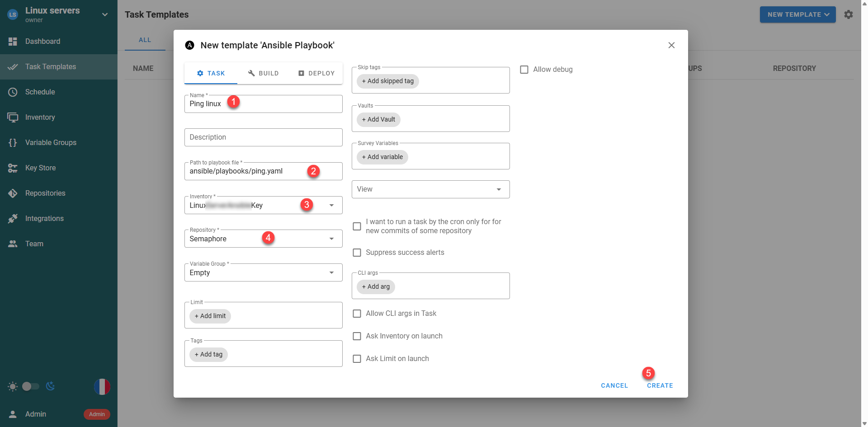Screen dimensions: 868x427
Task: Toggle the dark mode switch
Action: (x=30, y=386)
